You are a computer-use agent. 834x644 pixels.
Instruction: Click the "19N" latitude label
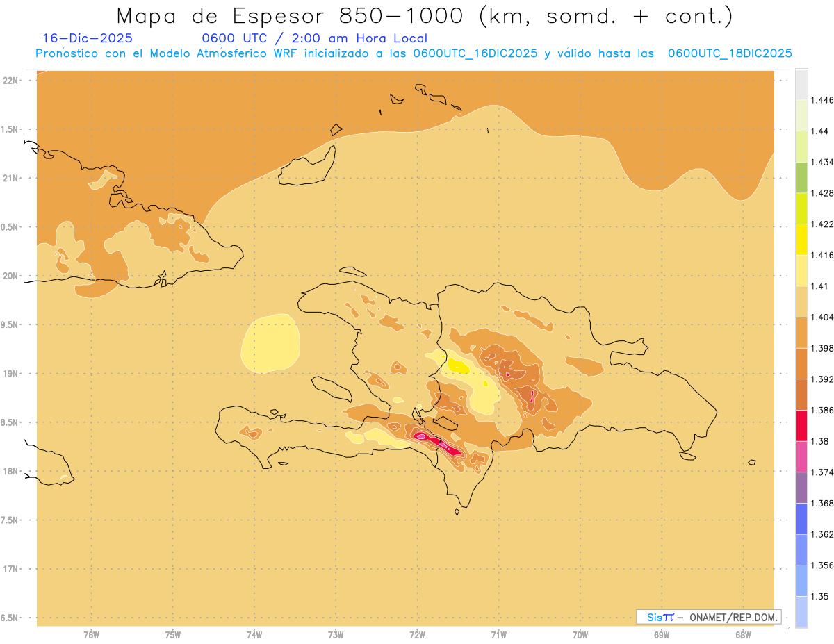(x=11, y=373)
